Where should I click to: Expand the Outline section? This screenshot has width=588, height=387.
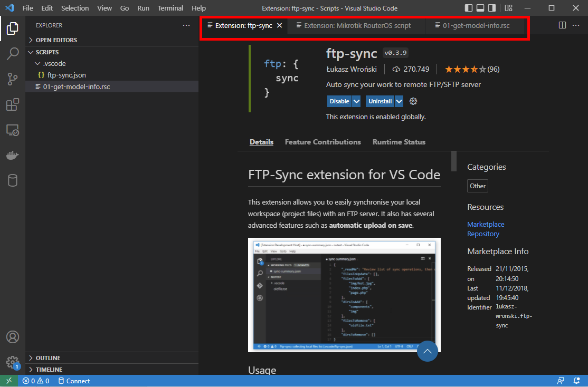coord(48,358)
